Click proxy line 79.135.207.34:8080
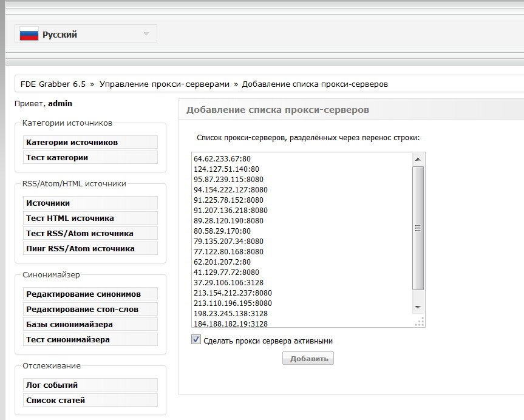The image size is (524, 420). coord(228,241)
